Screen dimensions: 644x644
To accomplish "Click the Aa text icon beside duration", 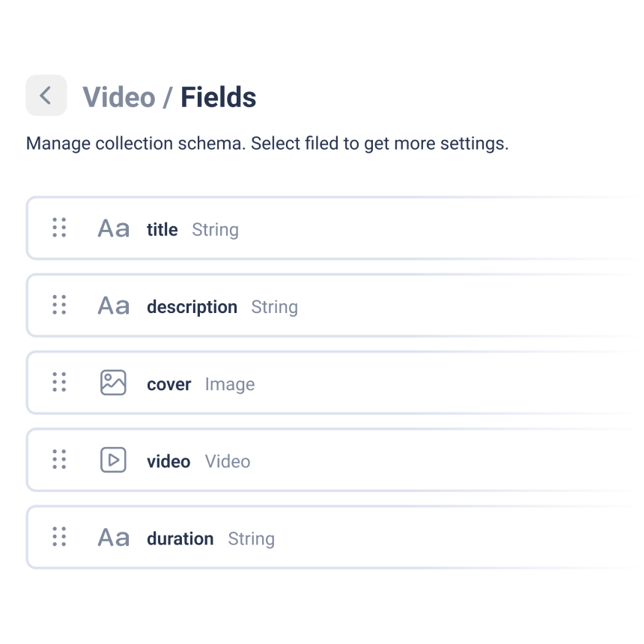I will click(x=113, y=537).
